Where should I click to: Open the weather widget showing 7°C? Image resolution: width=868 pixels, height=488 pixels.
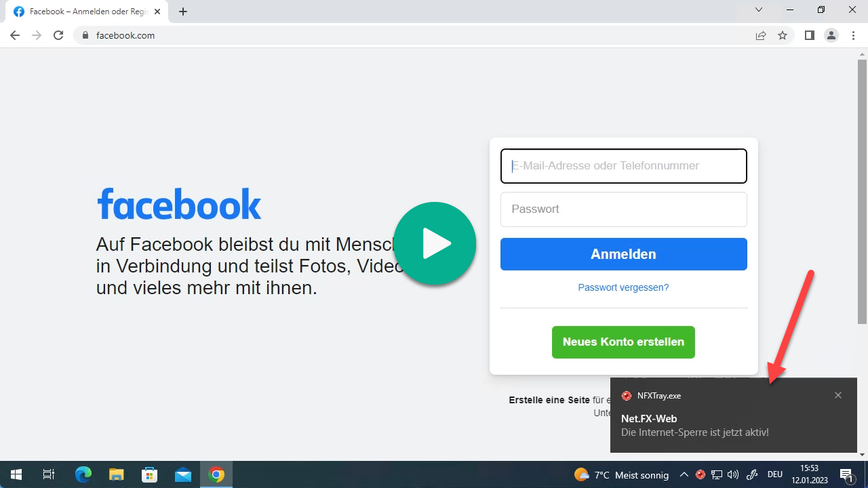(x=621, y=475)
